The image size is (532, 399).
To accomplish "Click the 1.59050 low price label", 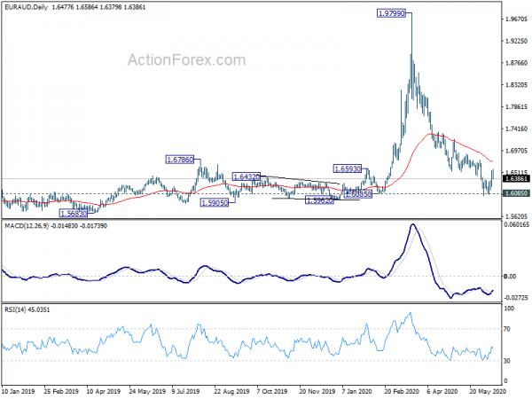I will coord(215,203).
